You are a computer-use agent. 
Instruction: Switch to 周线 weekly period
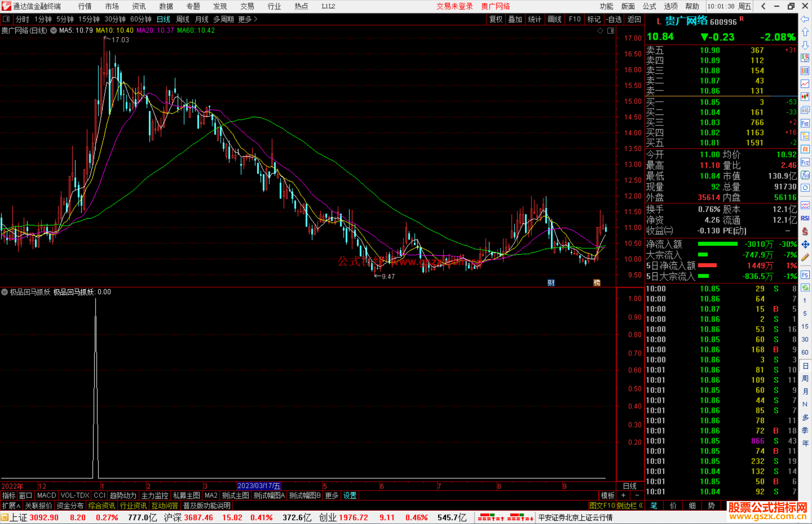coord(183,19)
